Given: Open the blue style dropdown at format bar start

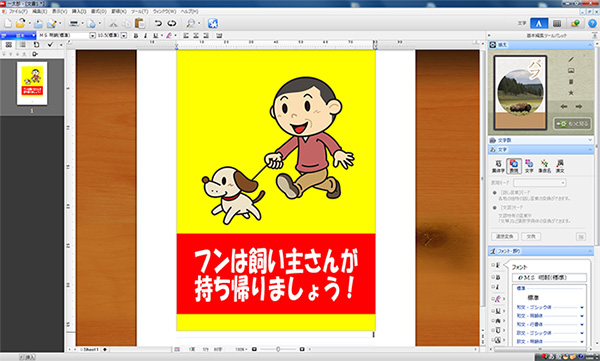Looking at the screenshot, I should pyautogui.click(x=18, y=35).
